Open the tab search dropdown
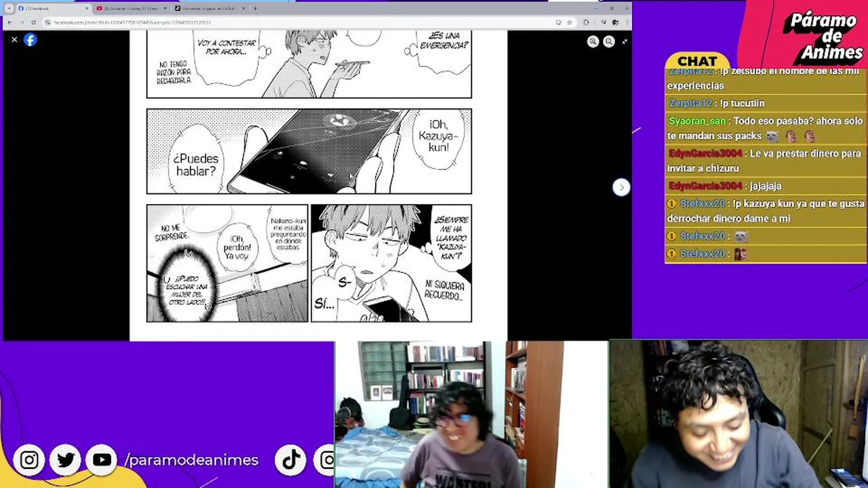868x488 pixels. 9,9
